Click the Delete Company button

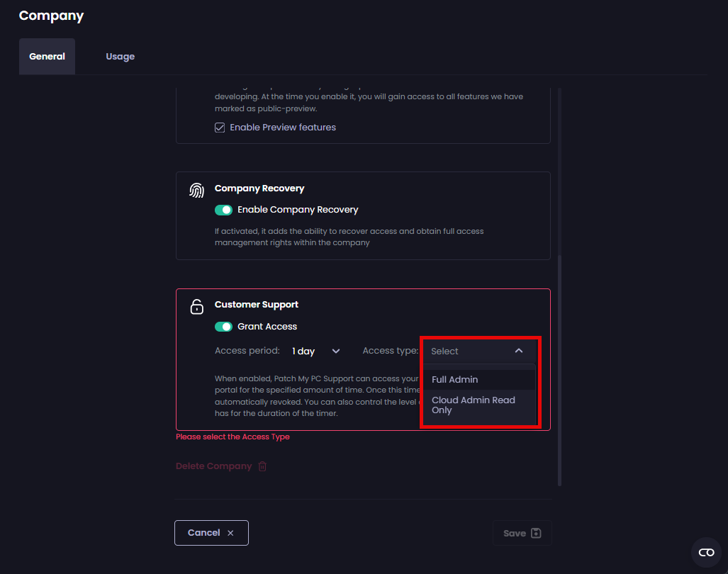[213, 466]
